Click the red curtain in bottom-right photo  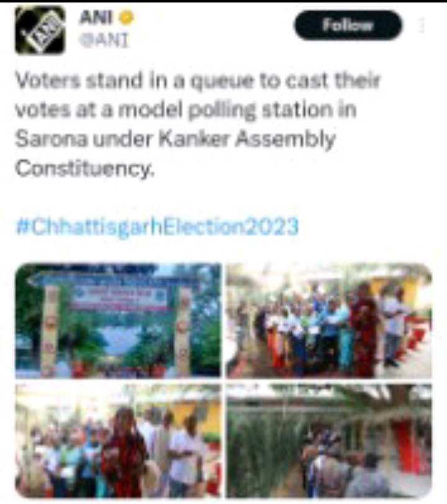coord(405,445)
